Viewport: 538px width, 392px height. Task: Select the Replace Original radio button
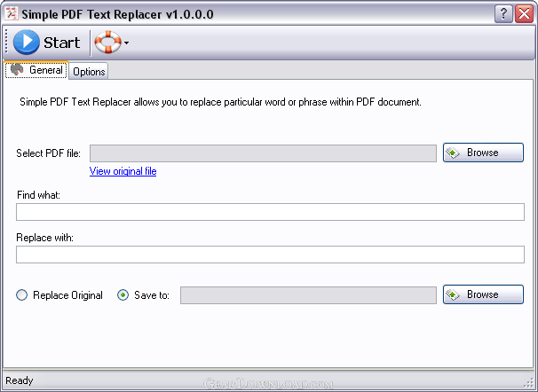tap(21, 295)
